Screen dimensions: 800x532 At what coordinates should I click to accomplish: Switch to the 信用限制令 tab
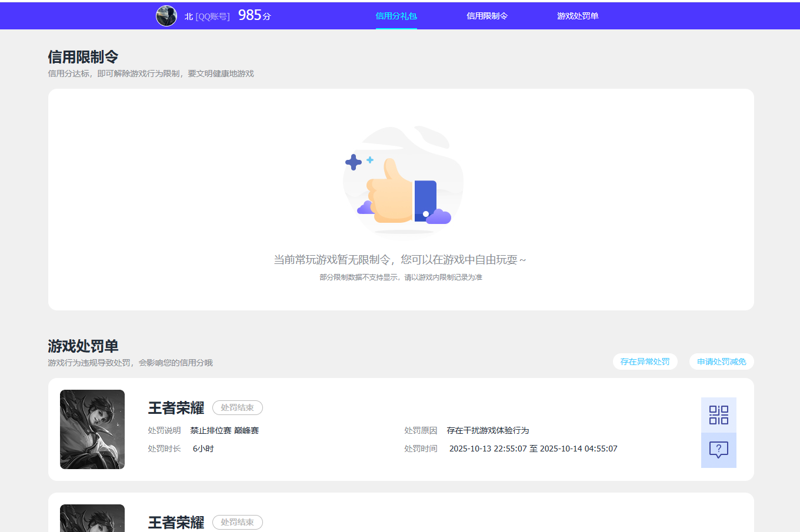pos(488,16)
